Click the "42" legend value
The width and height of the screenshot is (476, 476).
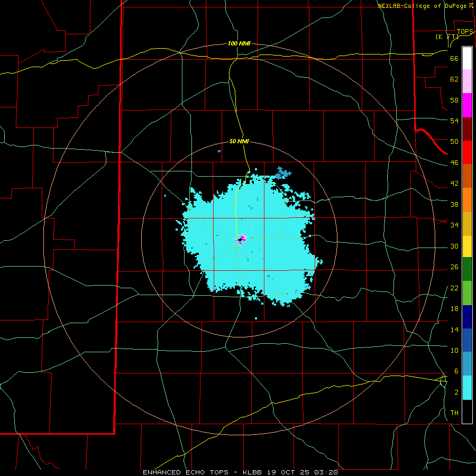coord(454,184)
